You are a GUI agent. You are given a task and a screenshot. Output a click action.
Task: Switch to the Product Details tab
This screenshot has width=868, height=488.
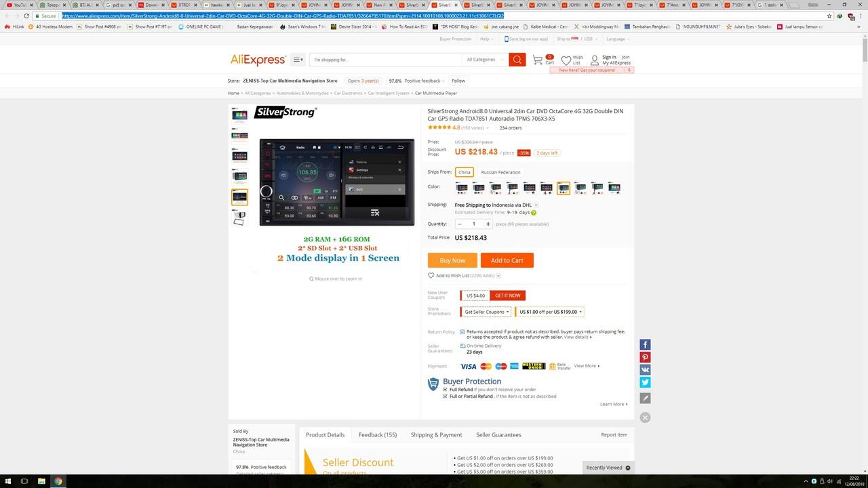tap(325, 434)
